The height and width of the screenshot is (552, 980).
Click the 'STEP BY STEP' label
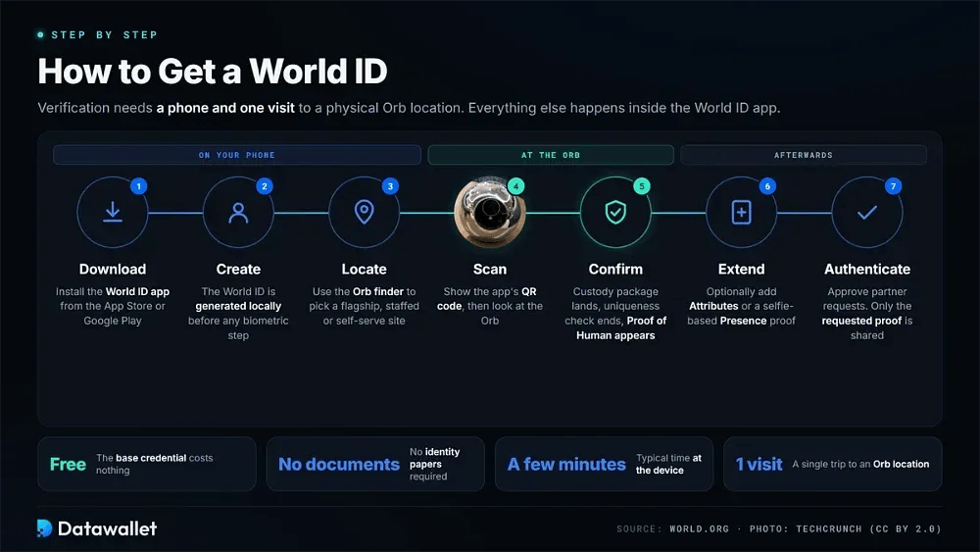click(104, 35)
